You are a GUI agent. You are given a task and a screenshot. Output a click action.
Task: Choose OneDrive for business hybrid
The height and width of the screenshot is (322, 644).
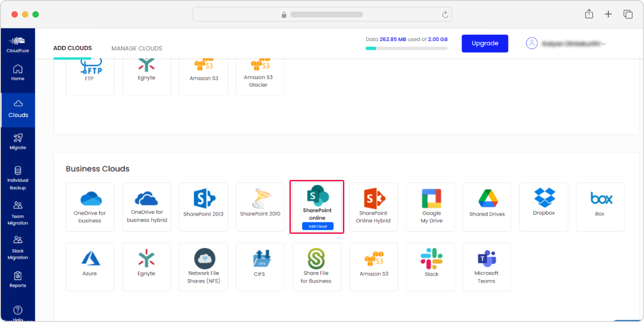tap(147, 207)
